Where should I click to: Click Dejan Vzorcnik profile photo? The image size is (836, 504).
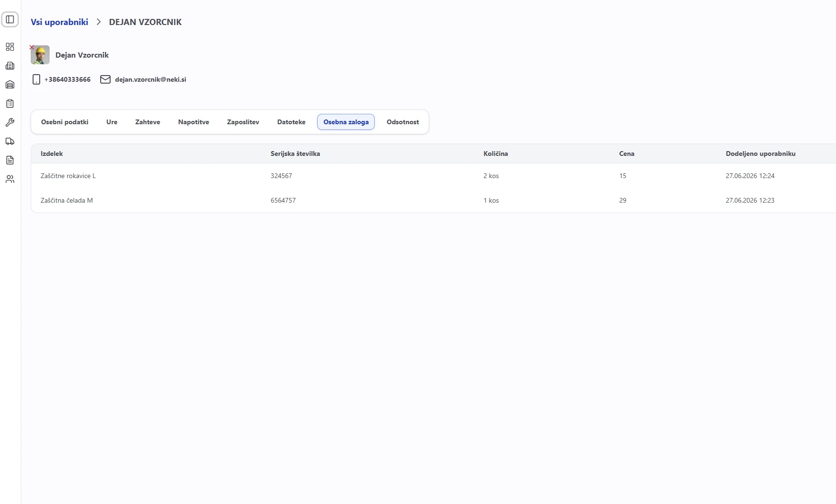(x=40, y=55)
